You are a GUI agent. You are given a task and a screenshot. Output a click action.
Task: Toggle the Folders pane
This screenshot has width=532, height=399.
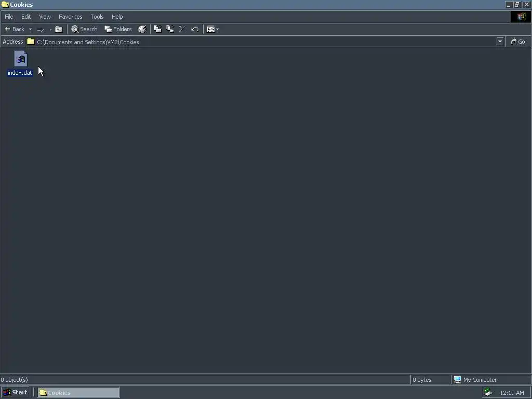pos(118,29)
